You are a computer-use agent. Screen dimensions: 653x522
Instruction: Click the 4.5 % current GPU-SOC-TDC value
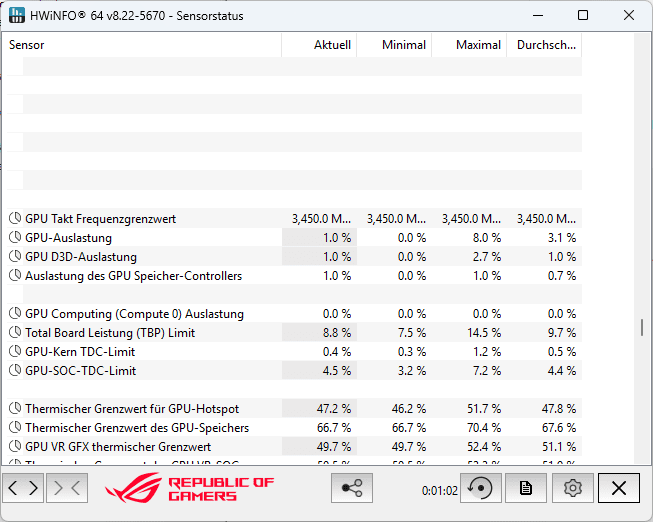[337, 371]
